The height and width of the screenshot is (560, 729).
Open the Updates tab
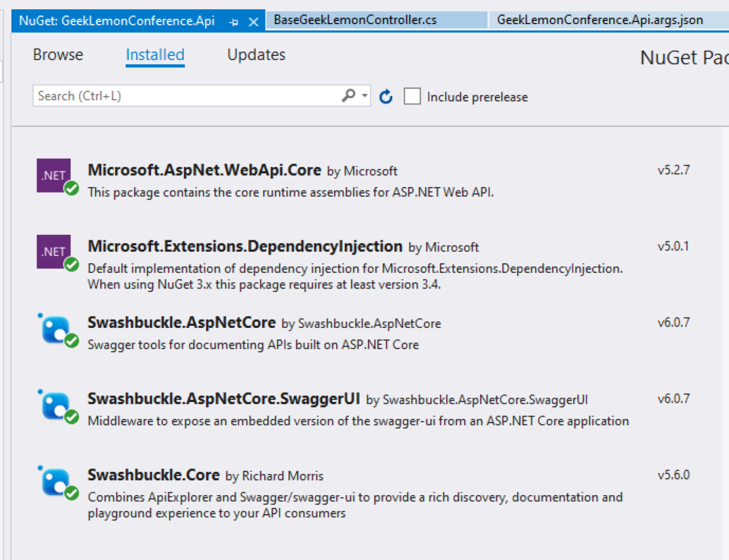(x=256, y=55)
